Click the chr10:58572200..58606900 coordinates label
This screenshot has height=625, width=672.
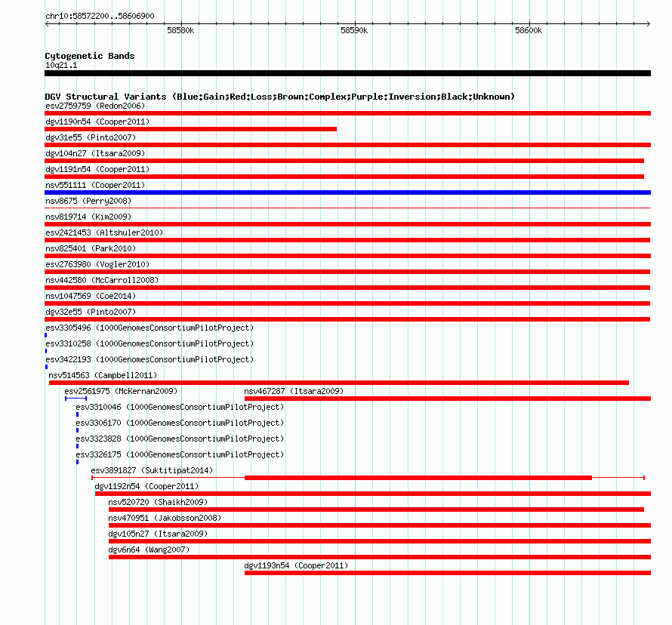100,16
